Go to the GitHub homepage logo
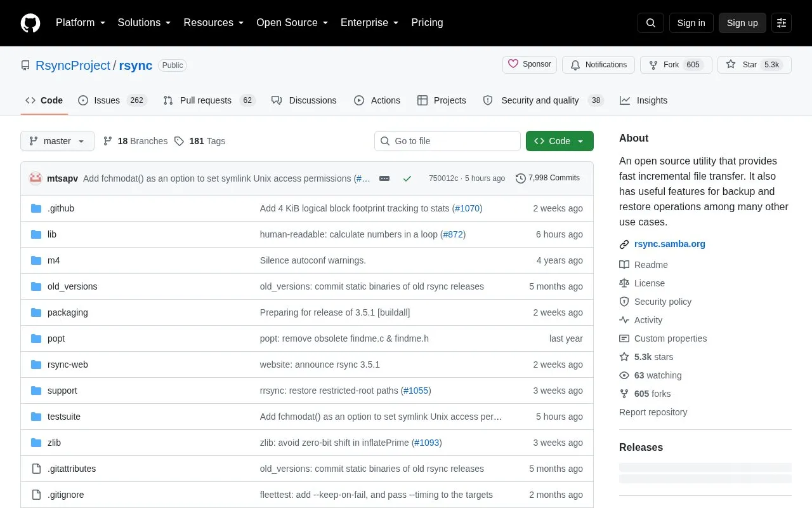 [30, 23]
